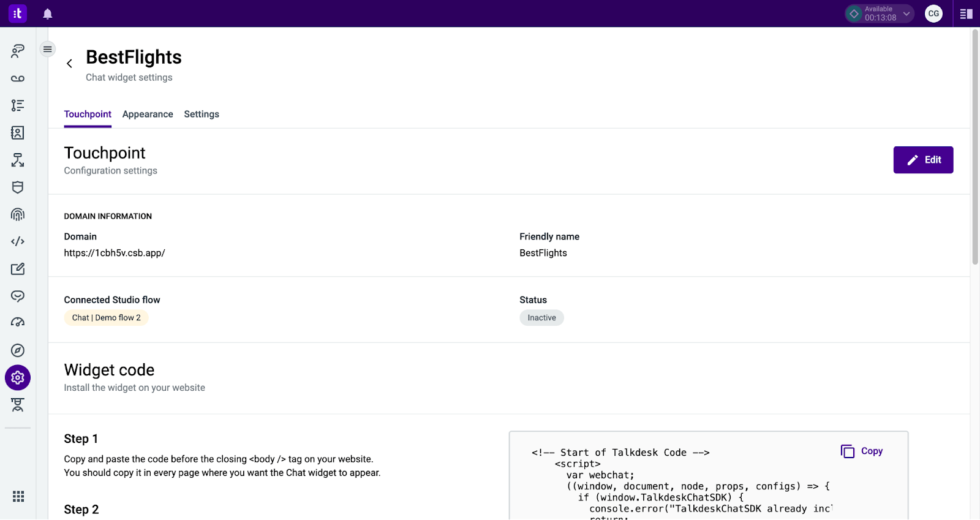
Task: Open the chat bubble feedback icon
Action: pos(18,296)
